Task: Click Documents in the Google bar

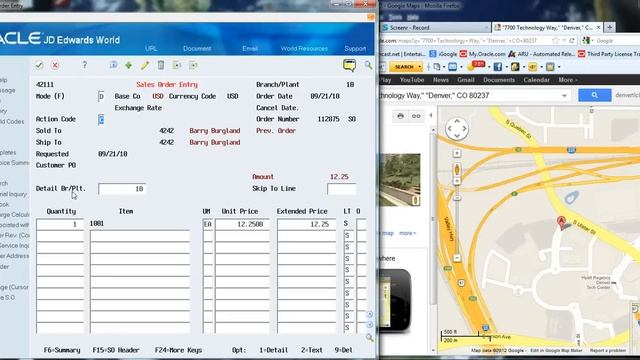Action: click(x=499, y=80)
